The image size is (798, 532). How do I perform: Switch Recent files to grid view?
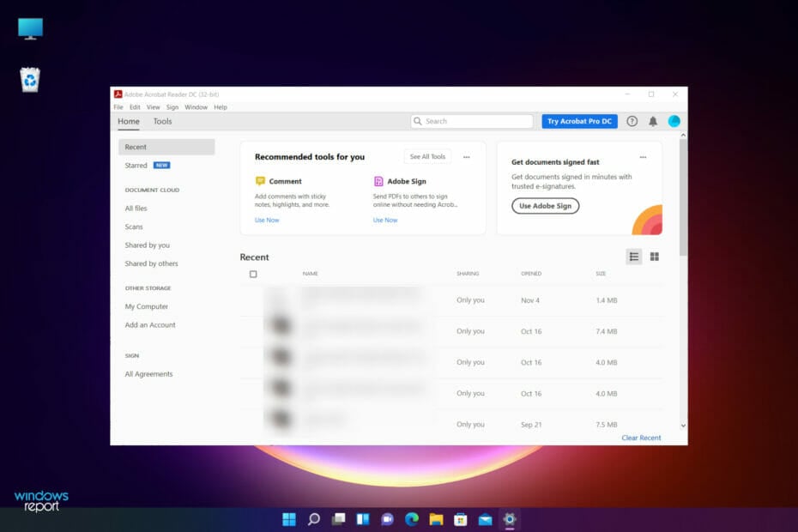pos(654,256)
